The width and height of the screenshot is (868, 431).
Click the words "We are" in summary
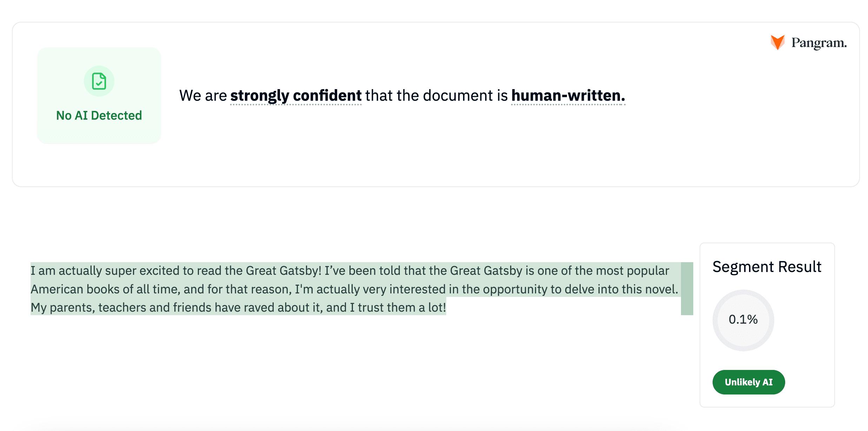click(x=203, y=95)
